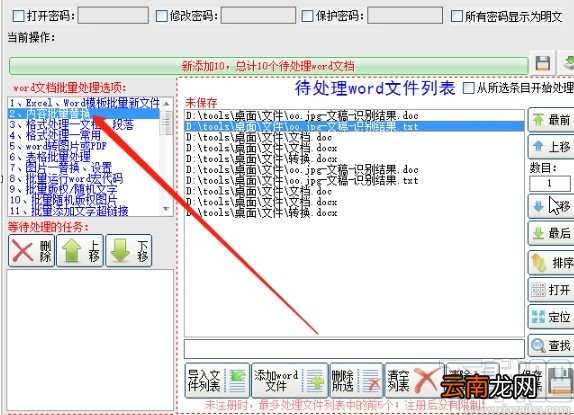Choose option 10、批量随机版权图片
The width and height of the screenshot is (574, 415).
click(x=84, y=200)
